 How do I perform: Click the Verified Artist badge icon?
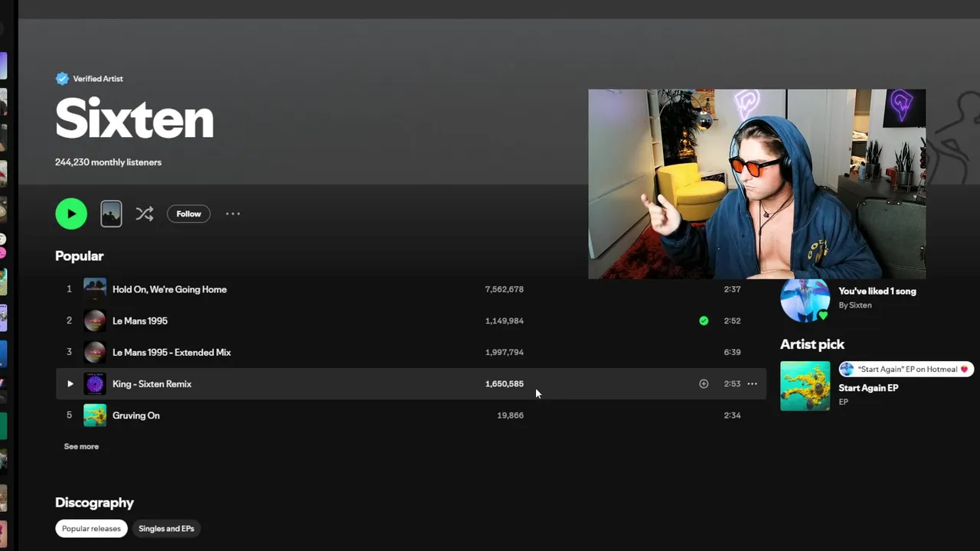tap(62, 78)
